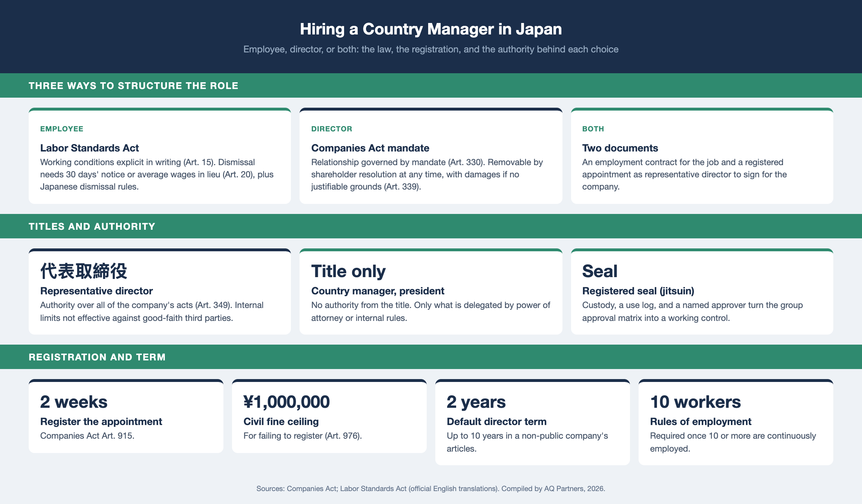Select the "Registered seal (jitsuin)" heading
Screen dimensions: 862x504
[x=638, y=291]
